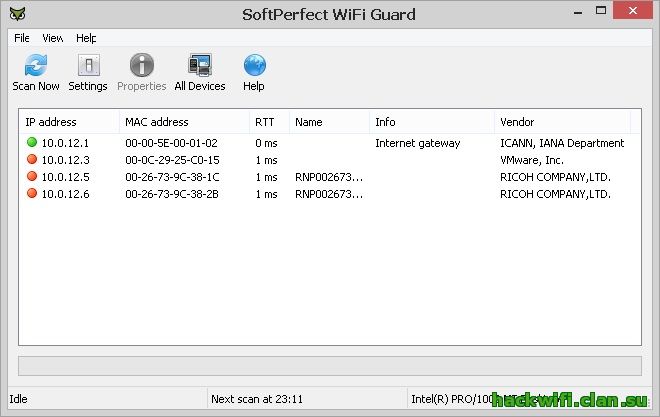Sort by the Vendor column header

(562, 122)
